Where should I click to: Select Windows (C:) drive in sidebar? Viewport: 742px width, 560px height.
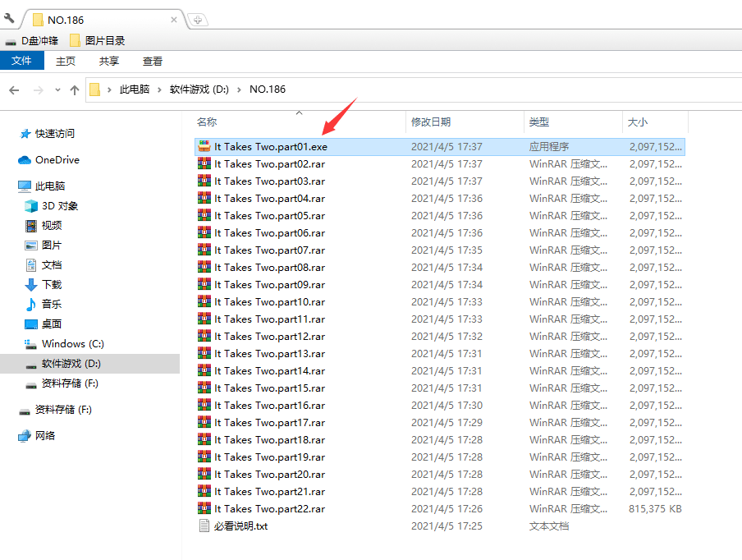[x=73, y=344]
